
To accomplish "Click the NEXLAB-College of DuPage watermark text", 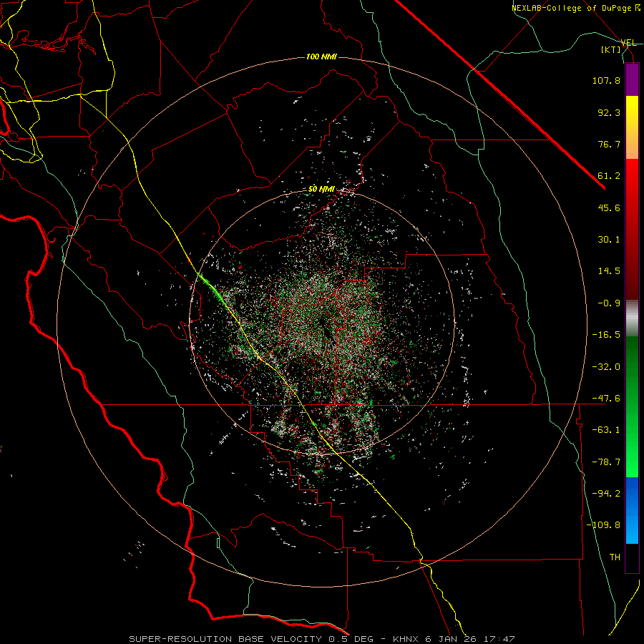I will click(575, 8).
